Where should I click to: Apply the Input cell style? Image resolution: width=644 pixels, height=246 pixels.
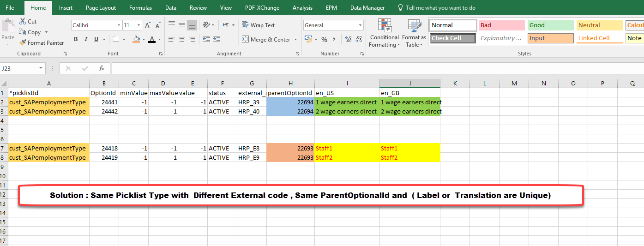tap(551, 38)
